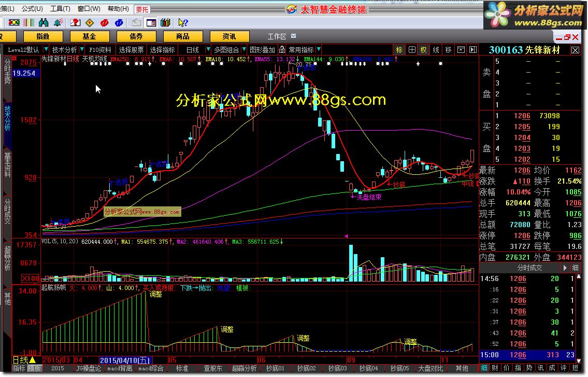Expand the 多图组合 dropdown arrow

tap(244, 50)
